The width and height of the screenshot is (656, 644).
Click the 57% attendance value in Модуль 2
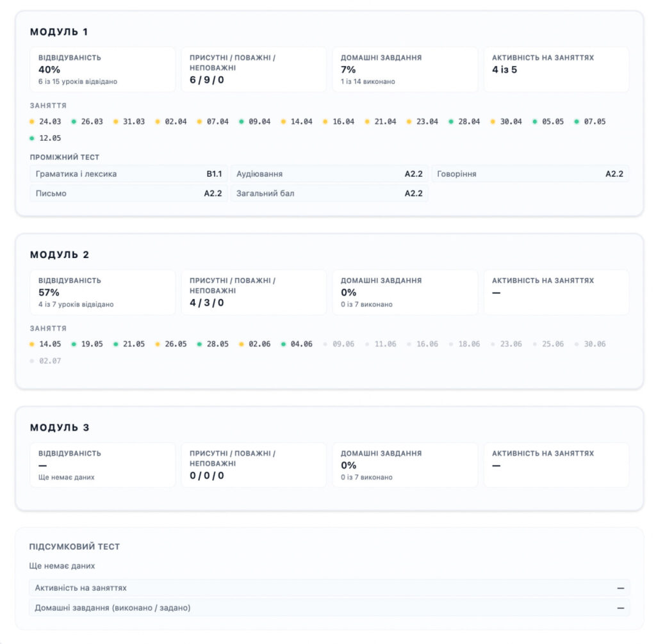49,293
